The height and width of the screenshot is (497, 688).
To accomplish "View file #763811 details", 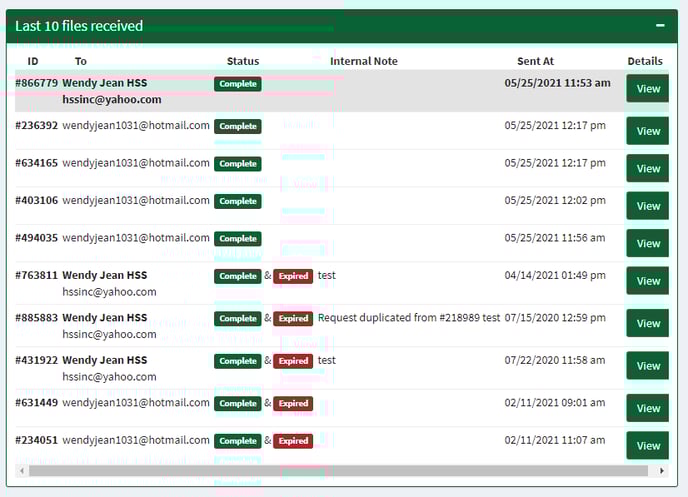I will coord(648,281).
